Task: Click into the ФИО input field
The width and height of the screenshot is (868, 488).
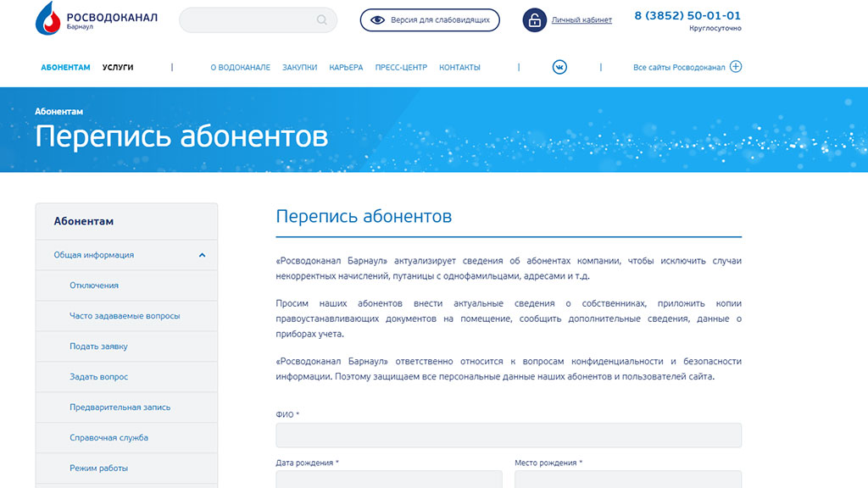Action: (x=509, y=435)
